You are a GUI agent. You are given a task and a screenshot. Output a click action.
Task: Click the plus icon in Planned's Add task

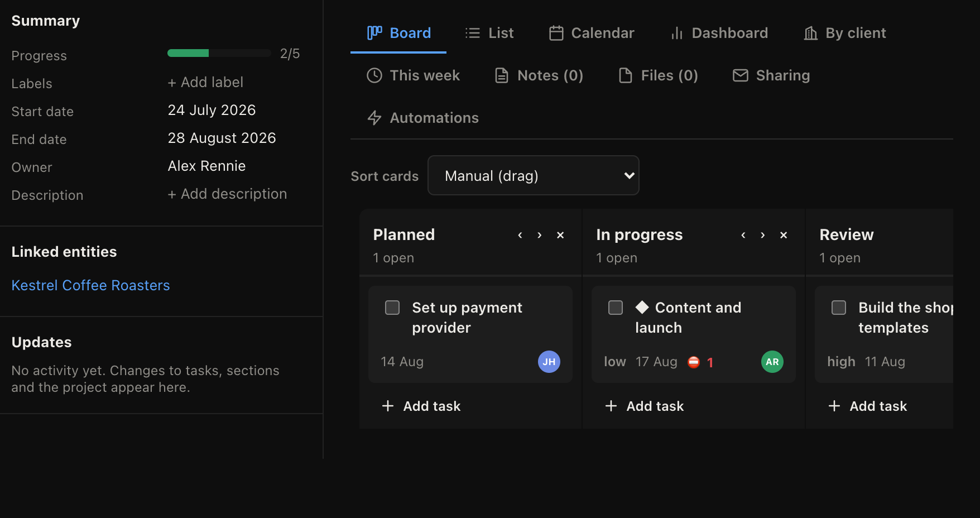point(388,406)
